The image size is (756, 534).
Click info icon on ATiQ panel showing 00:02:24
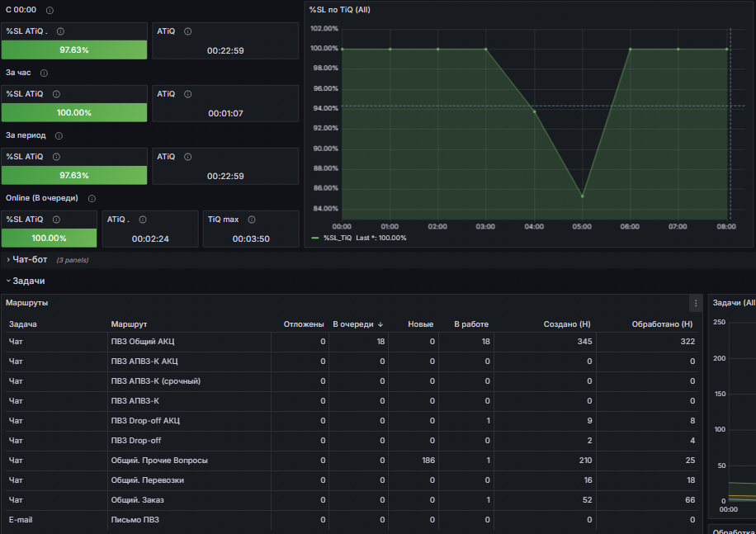[142, 220]
